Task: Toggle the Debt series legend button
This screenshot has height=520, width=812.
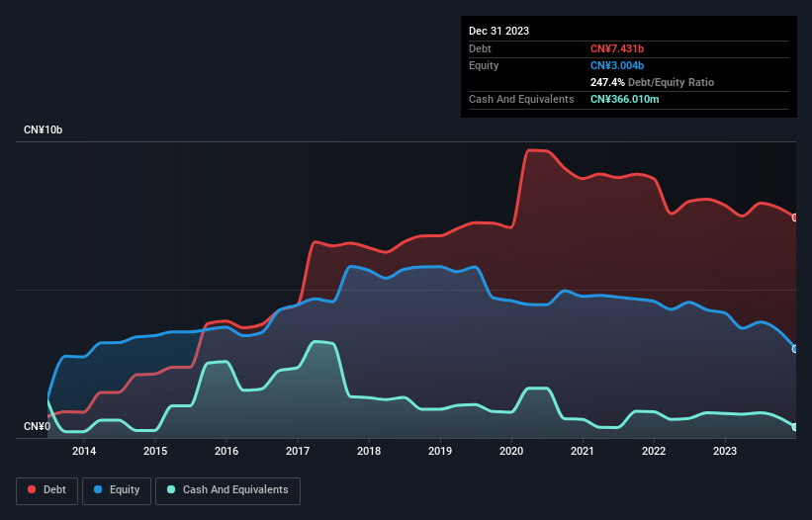Action: point(47,490)
